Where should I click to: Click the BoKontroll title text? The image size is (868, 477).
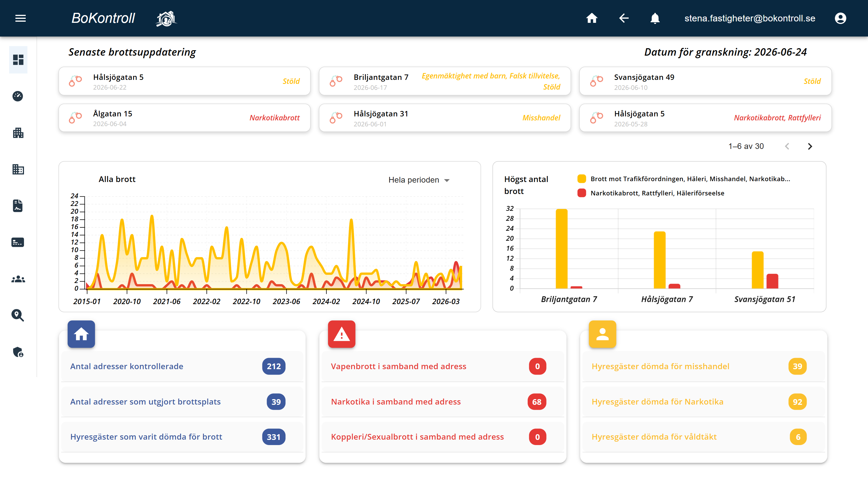pyautogui.click(x=103, y=18)
